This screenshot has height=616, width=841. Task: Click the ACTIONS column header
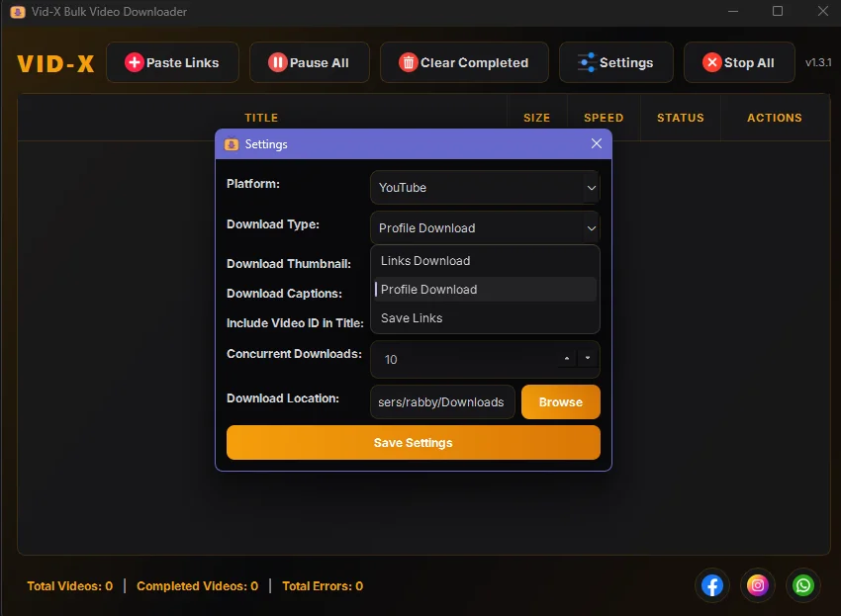click(x=775, y=118)
